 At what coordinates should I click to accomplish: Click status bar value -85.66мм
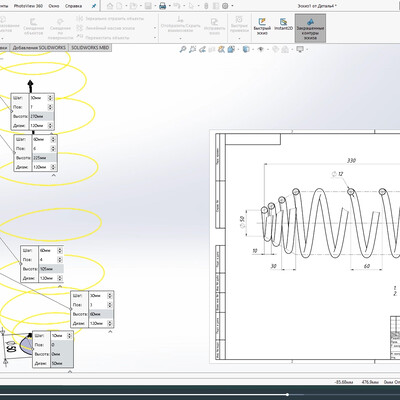(344, 382)
